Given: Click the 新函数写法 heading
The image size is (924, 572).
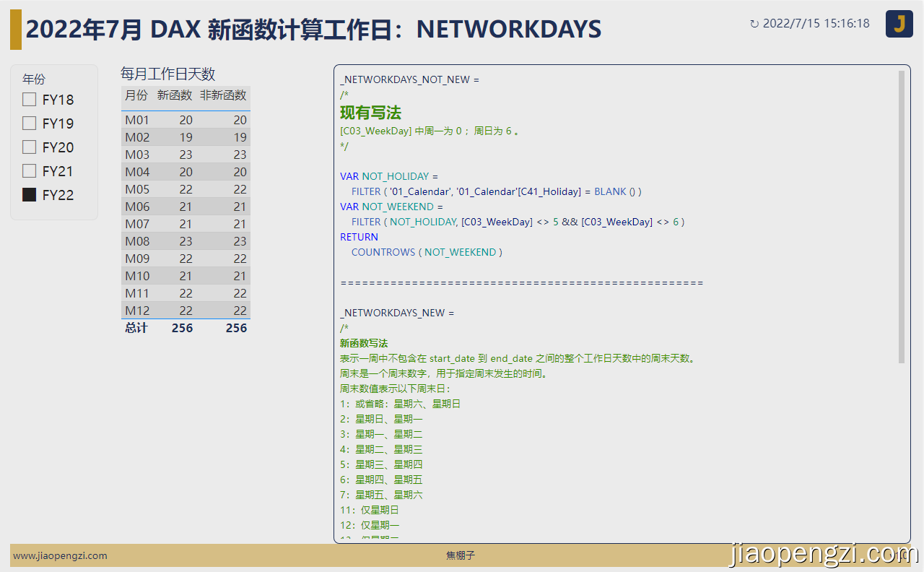Looking at the screenshot, I should 364,343.
